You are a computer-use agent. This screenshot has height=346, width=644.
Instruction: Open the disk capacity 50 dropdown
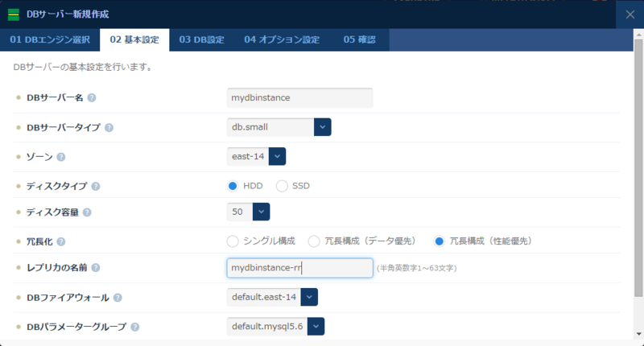pyautogui.click(x=248, y=212)
